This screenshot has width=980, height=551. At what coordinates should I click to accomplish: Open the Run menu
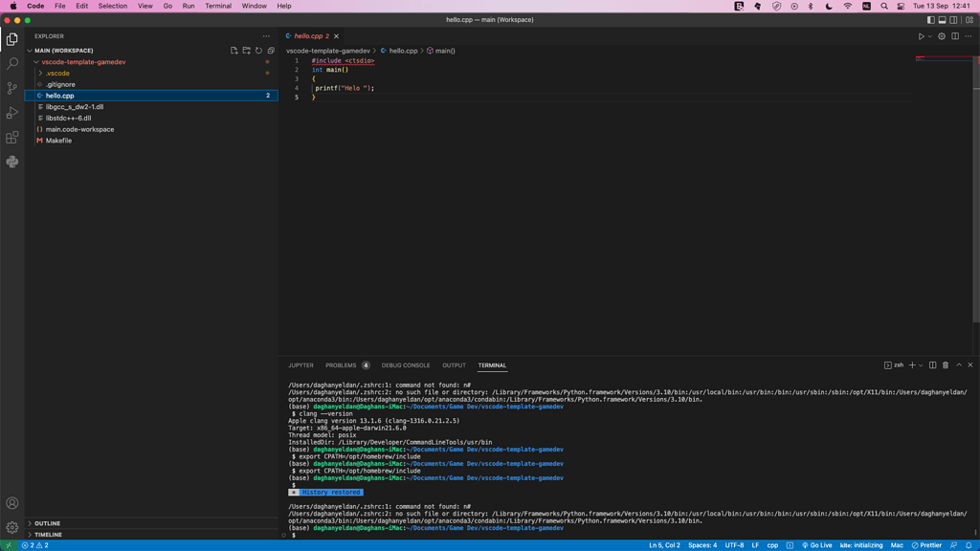tap(189, 7)
